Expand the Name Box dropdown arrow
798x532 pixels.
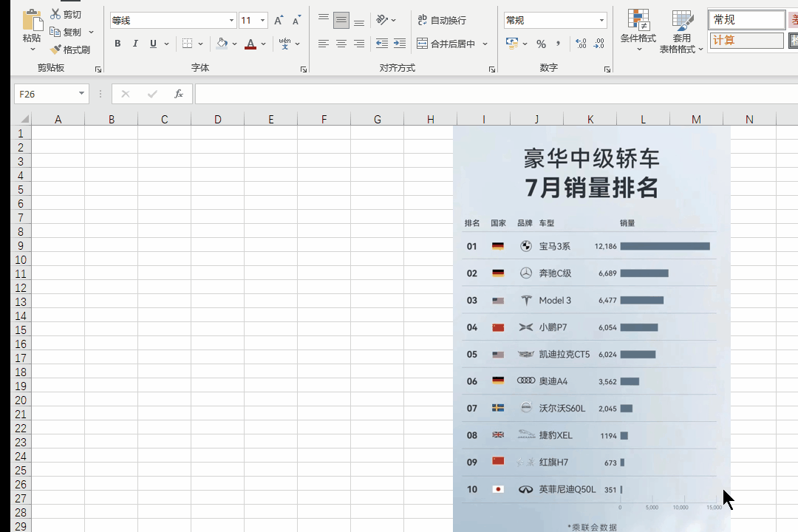click(81, 93)
